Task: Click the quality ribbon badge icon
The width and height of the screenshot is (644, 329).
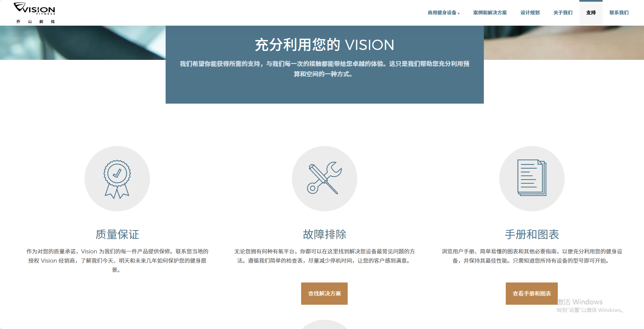Action: pyautogui.click(x=117, y=179)
